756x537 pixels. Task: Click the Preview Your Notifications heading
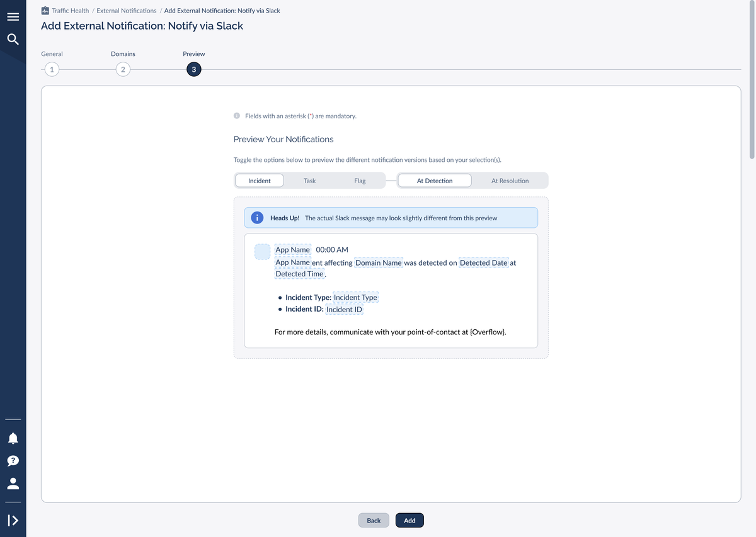pyautogui.click(x=283, y=139)
